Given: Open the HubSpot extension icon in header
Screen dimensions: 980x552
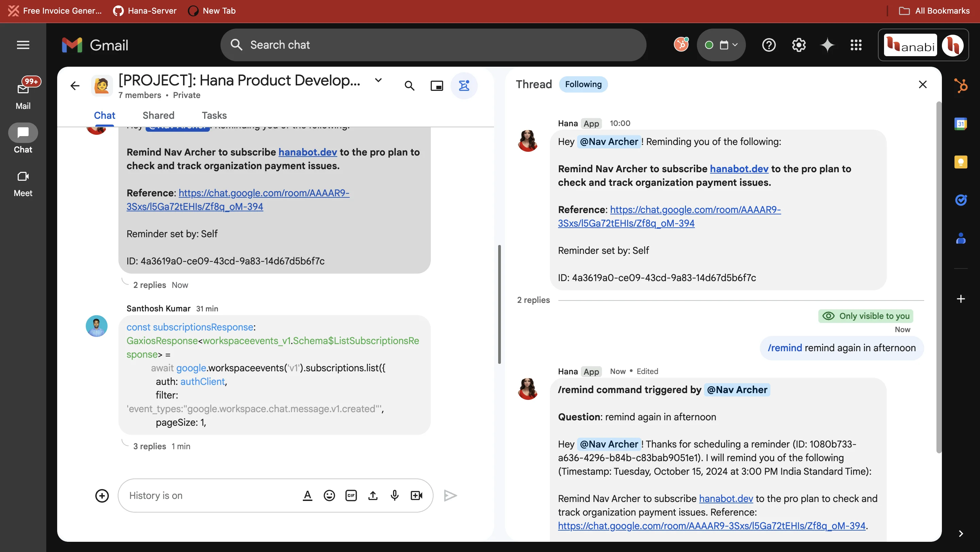Looking at the screenshot, I should coord(681,45).
